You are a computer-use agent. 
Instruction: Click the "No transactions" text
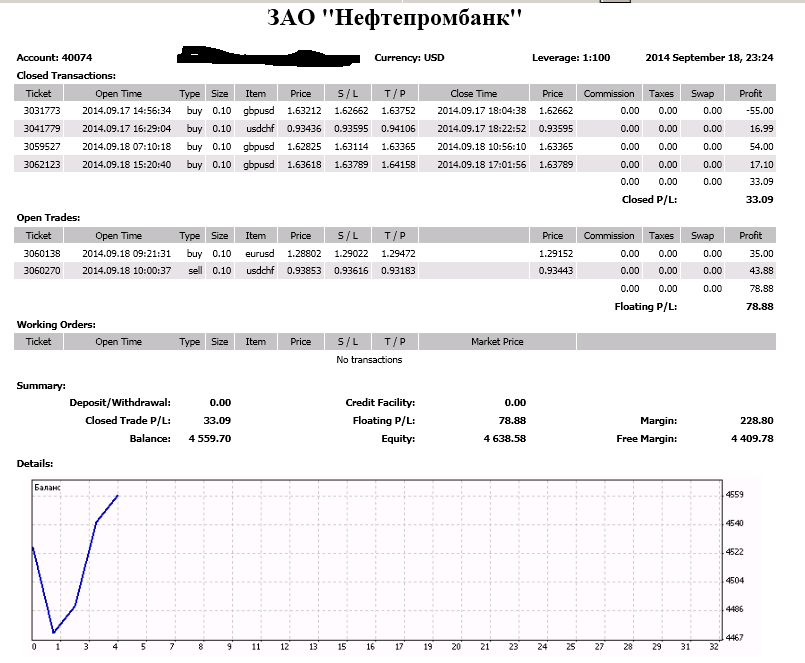click(369, 360)
